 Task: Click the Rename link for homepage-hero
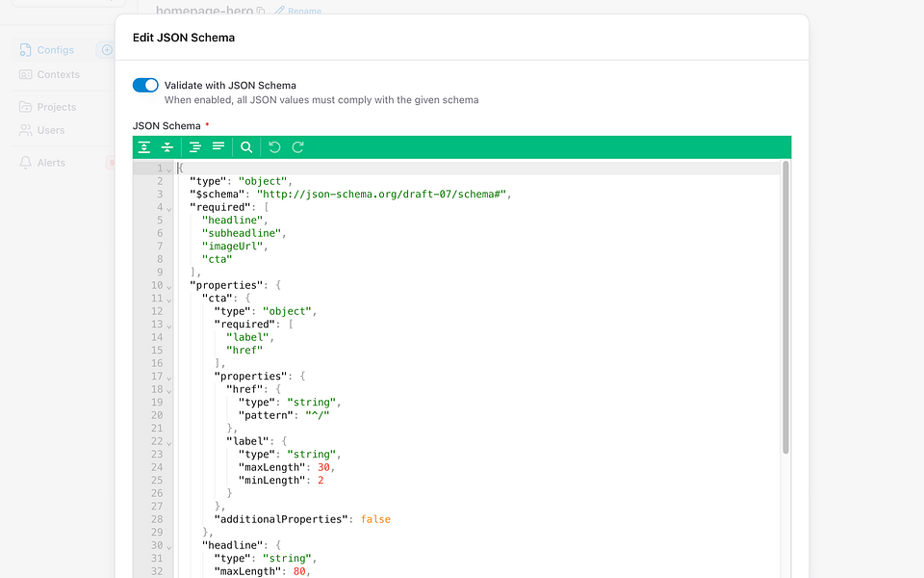coord(298,11)
